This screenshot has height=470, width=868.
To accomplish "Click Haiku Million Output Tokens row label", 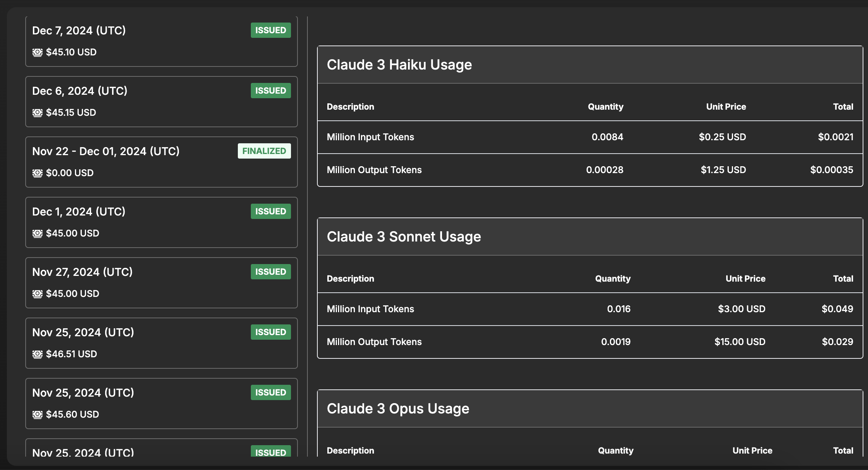I will (374, 170).
